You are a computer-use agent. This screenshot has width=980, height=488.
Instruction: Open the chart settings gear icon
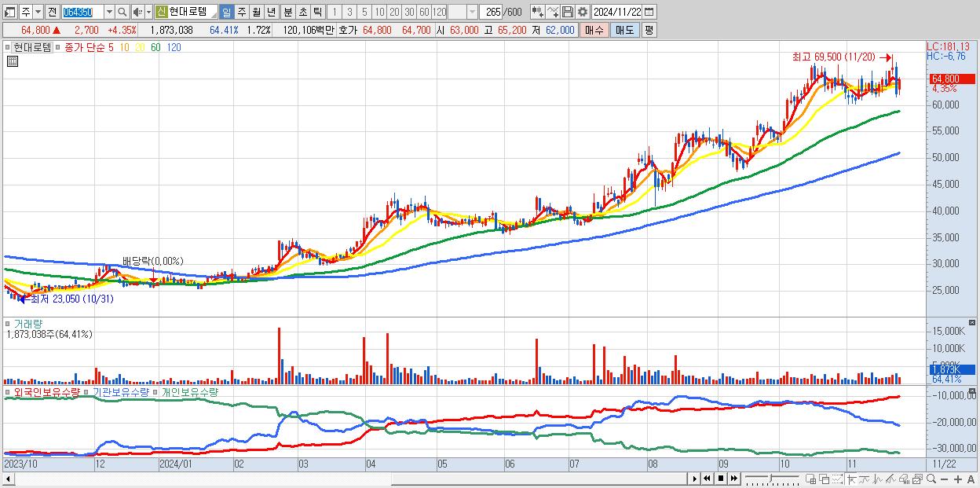(x=583, y=12)
